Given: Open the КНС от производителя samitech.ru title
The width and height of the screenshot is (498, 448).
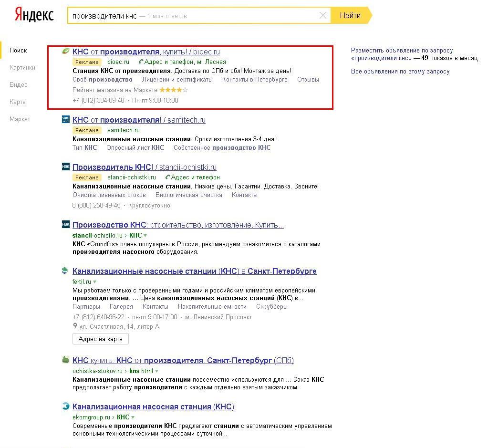Looking at the screenshot, I should pyautogui.click(x=139, y=120).
